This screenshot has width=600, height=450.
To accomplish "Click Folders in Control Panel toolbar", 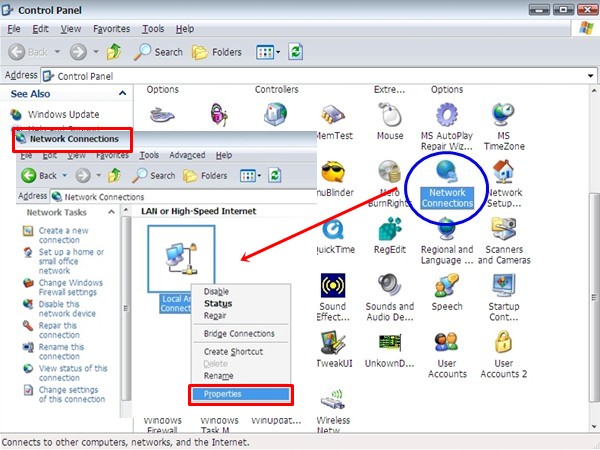I will click(x=217, y=52).
